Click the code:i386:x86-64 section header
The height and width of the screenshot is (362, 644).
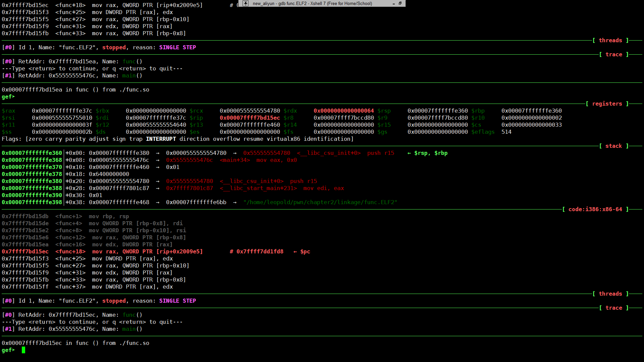595,209
